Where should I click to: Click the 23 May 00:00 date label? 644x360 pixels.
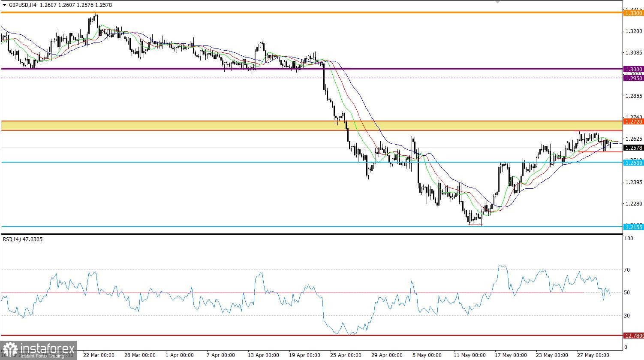pos(552,355)
